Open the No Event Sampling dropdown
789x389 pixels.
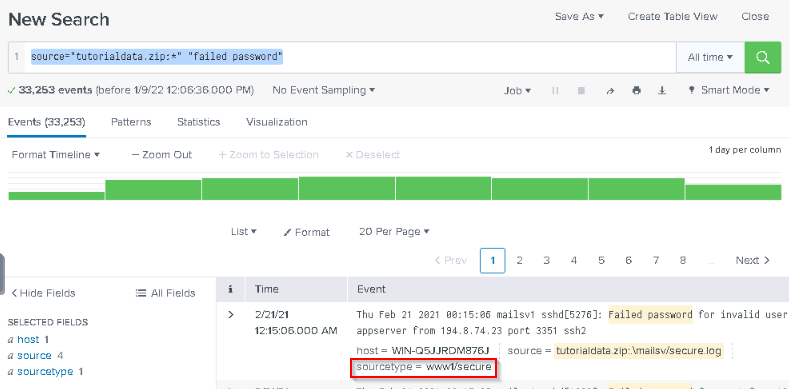click(x=324, y=91)
